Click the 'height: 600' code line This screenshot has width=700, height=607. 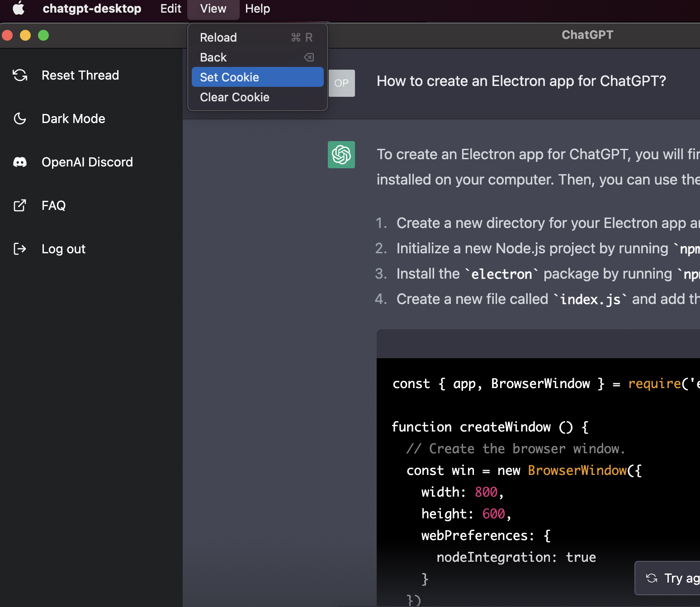466,514
